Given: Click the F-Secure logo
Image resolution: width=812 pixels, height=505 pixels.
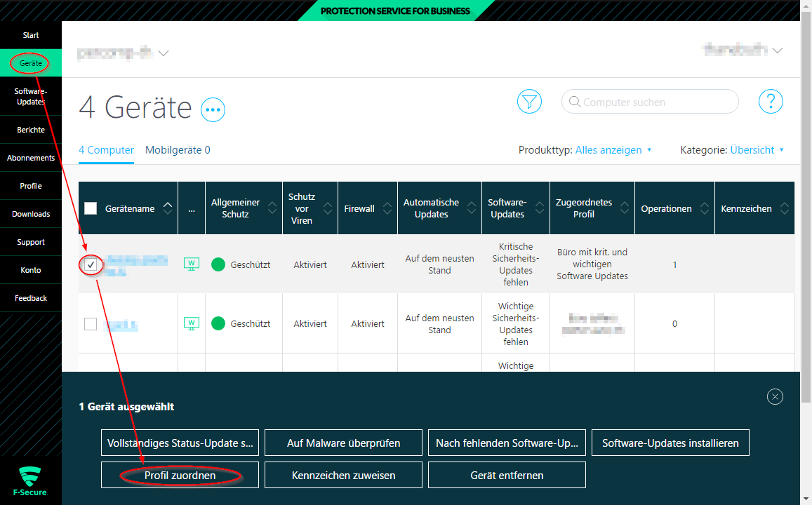Looking at the screenshot, I should 30,481.
